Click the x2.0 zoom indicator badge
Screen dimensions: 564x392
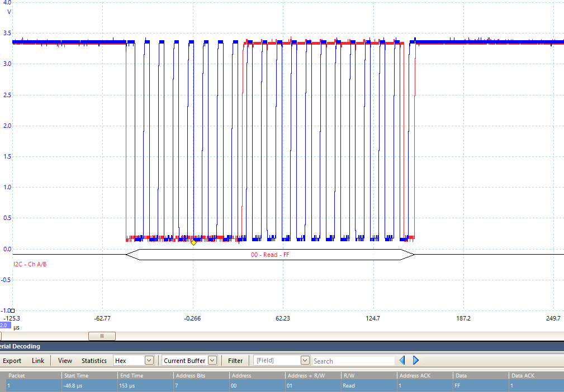point(6,325)
